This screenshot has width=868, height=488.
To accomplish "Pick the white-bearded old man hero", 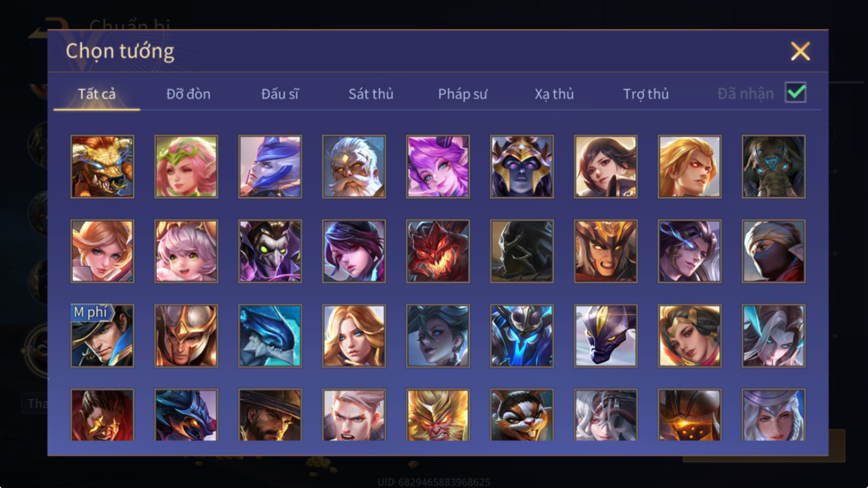I will pos(354,167).
